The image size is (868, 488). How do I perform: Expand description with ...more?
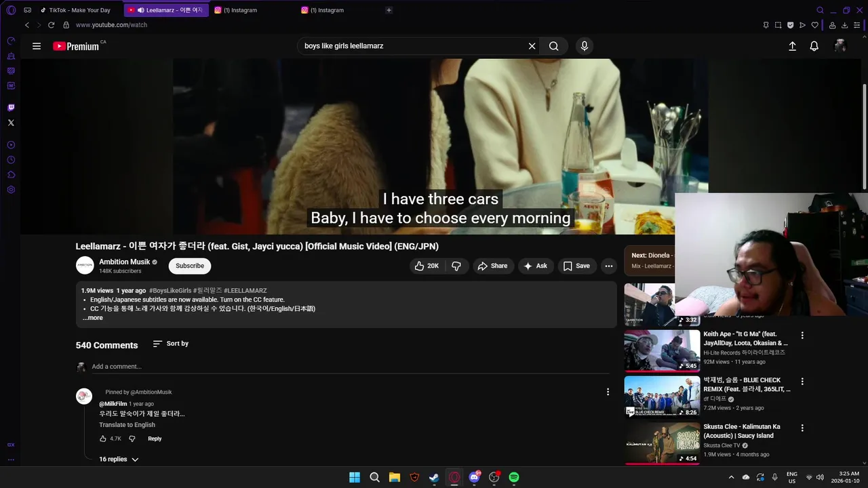[x=93, y=318]
